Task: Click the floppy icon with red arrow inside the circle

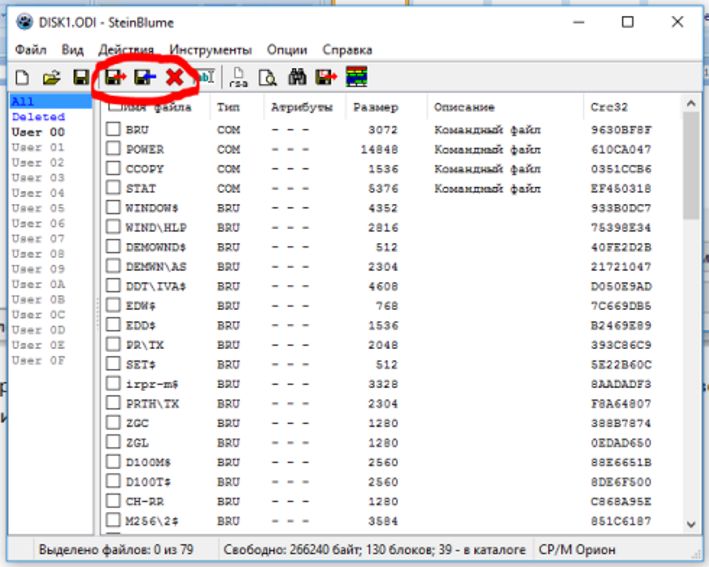Action: (115, 77)
